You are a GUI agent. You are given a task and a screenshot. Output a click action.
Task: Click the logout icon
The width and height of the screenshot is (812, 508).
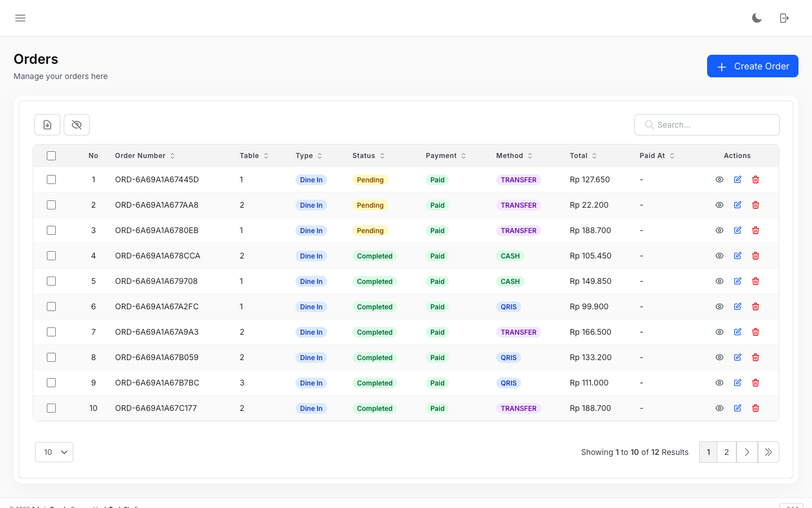[x=784, y=18]
